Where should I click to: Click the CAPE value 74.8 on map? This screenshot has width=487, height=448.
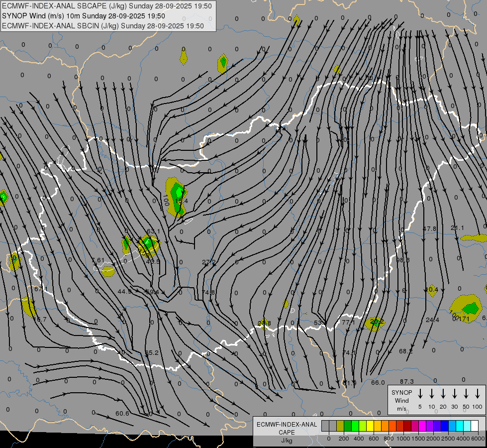click(x=208, y=292)
